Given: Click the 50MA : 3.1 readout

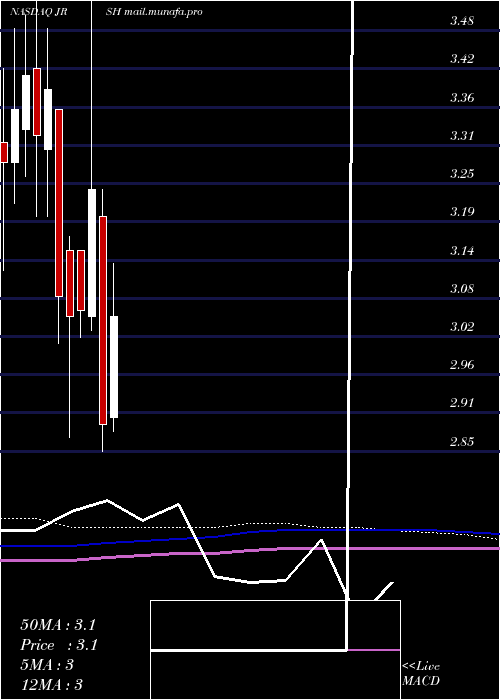Looking at the screenshot, I should (x=58, y=625).
